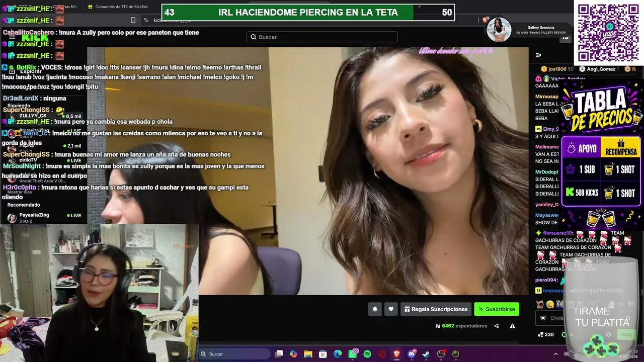Collapse the chat panel with the arrow icon

tap(538, 55)
